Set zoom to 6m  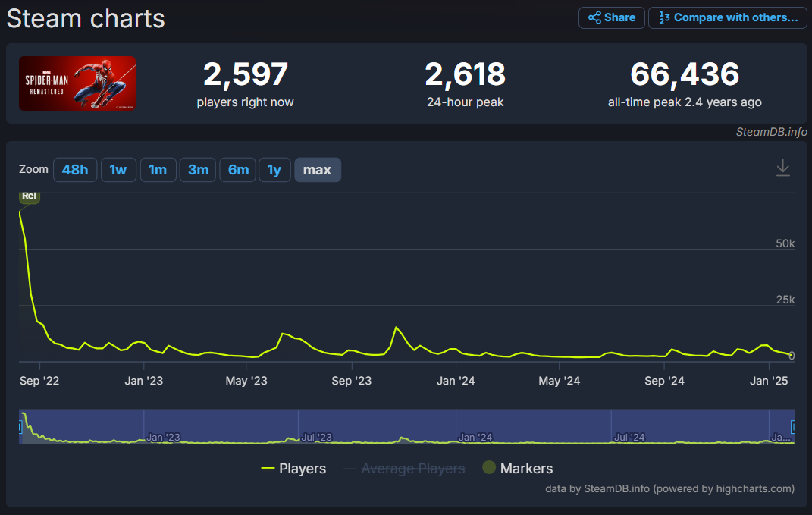[x=238, y=170]
